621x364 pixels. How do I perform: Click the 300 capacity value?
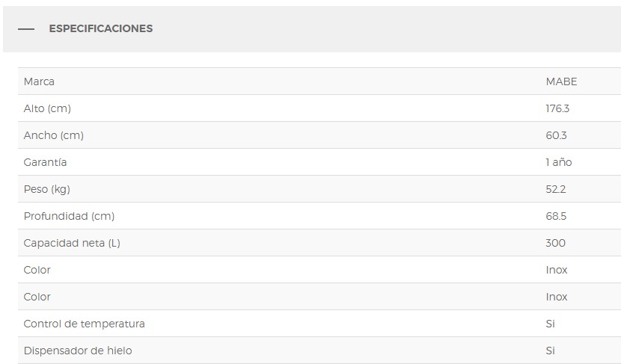(x=555, y=243)
